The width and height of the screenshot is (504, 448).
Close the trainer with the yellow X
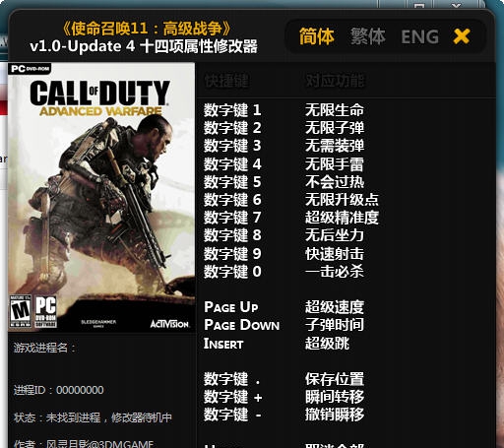click(462, 36)
